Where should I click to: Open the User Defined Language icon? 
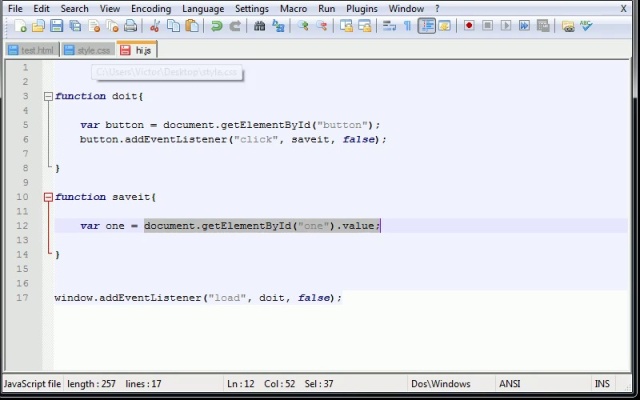(x=444, y=26)
